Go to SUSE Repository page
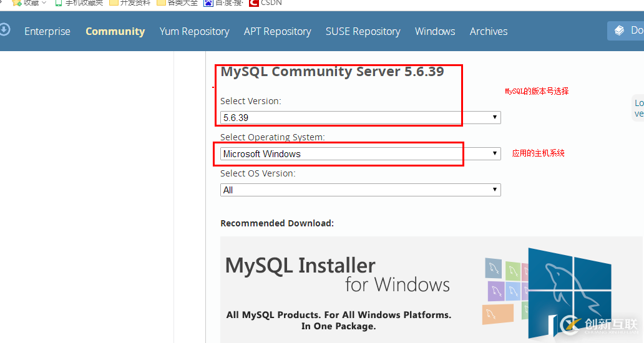644x343 pixels. pos(363,32)
